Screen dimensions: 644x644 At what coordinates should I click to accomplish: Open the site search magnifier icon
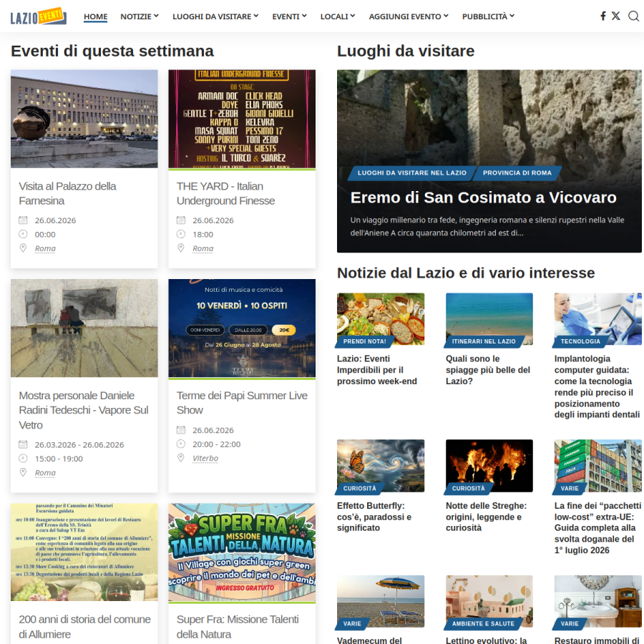634,16
